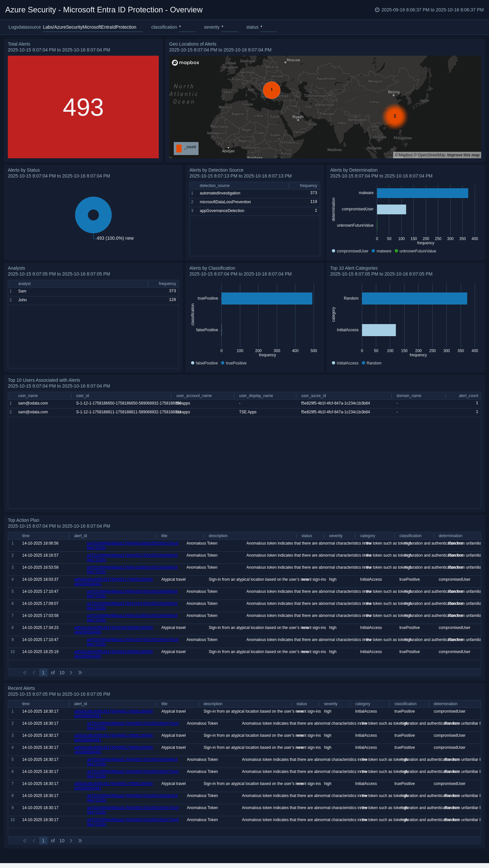Open the status filter field
The width and height of the screenshot is (489, 868).
click(268, 27)
